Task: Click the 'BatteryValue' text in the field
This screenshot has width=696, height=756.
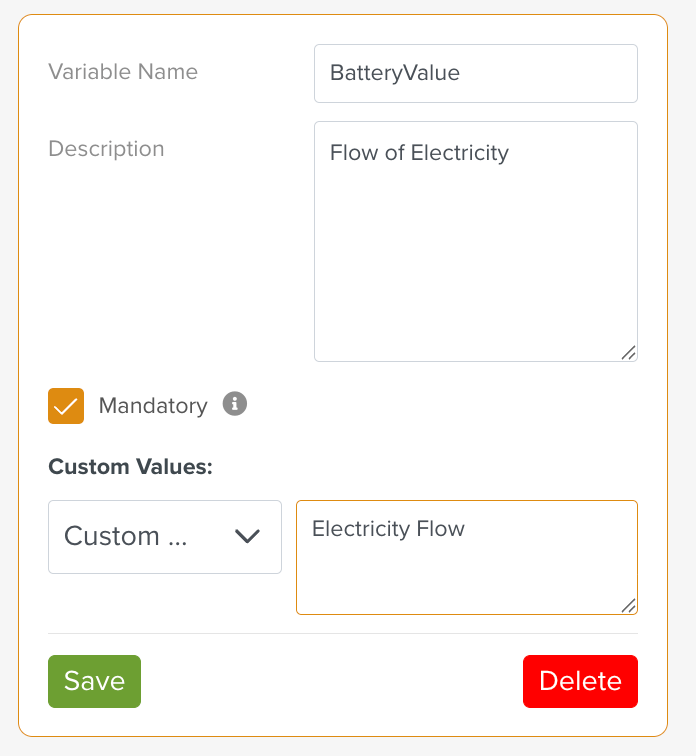Action: tap(395, 73)
